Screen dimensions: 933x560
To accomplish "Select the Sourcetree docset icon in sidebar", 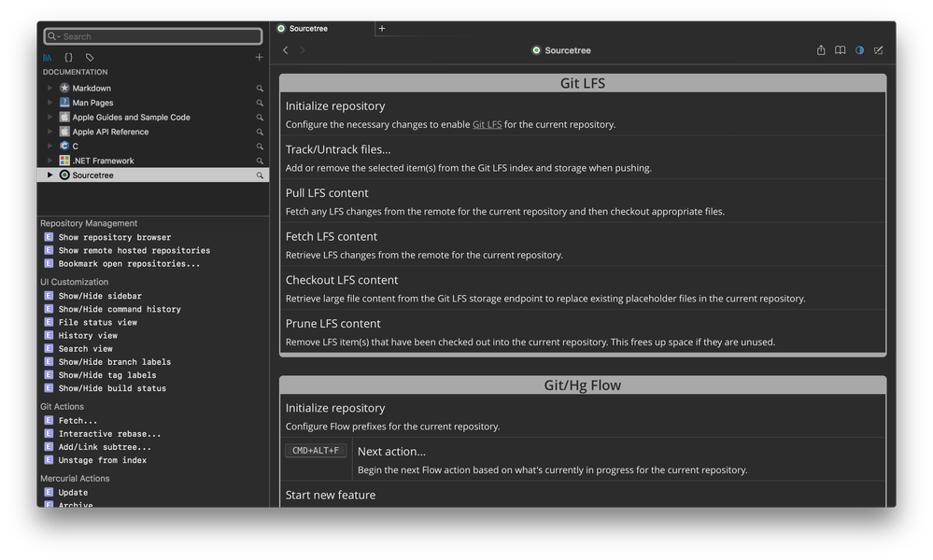I will (64, 175).
